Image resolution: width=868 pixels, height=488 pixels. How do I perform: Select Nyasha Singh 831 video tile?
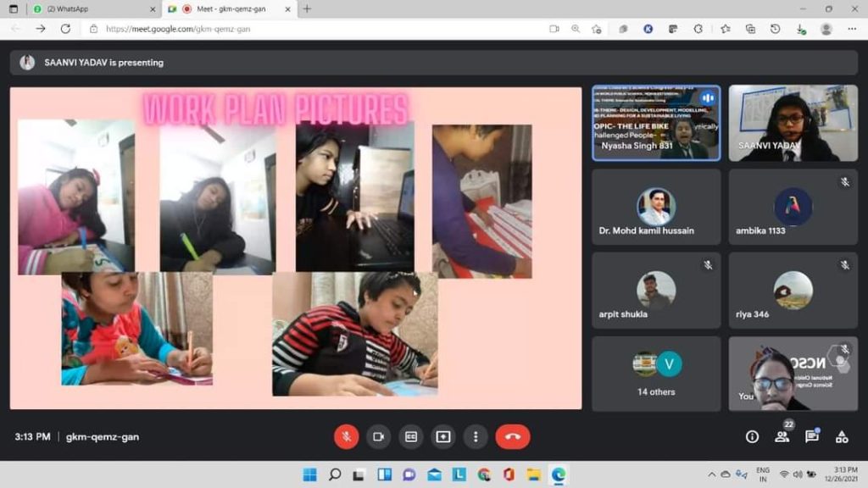(656, 123)
